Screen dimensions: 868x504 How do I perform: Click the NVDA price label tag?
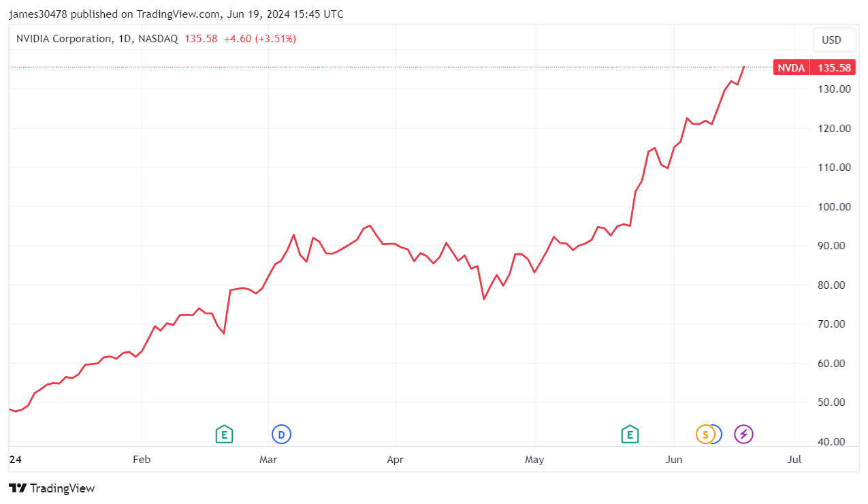[x=792, y=67]
